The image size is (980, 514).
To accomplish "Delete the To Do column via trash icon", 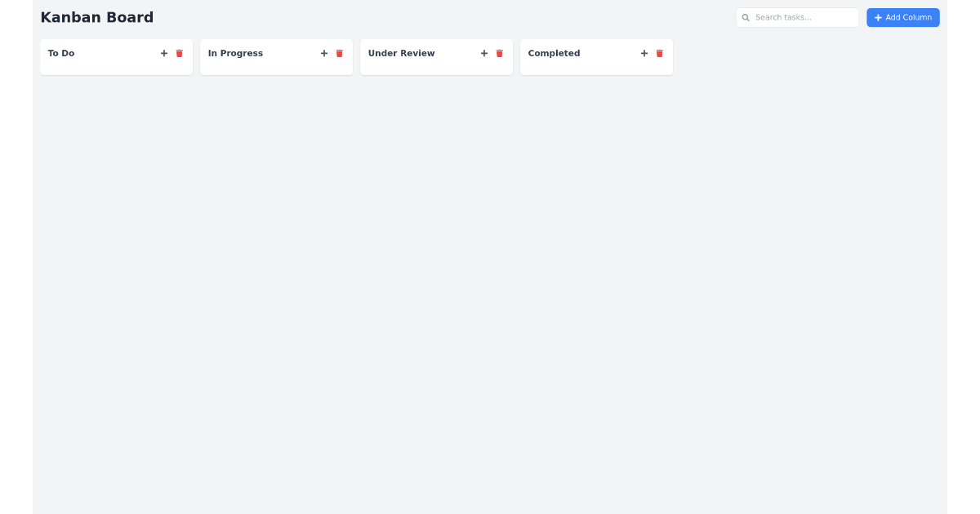I will click(179, 53).
